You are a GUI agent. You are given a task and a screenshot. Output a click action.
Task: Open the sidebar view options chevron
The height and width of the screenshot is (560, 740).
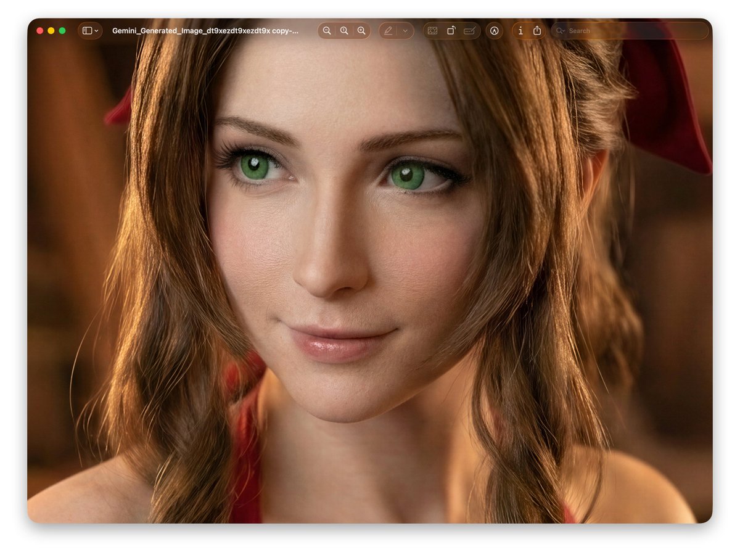tap(97, 31)
